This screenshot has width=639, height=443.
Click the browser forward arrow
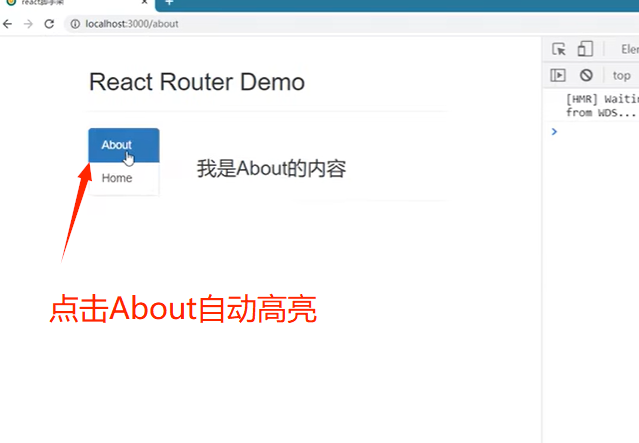coord(28,24)
